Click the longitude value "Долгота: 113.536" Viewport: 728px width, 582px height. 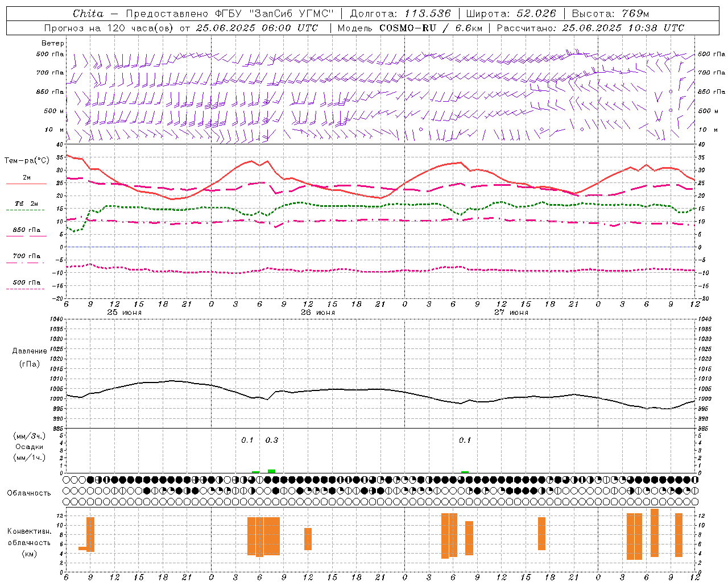pyautogui.click(x=400, y=14)
